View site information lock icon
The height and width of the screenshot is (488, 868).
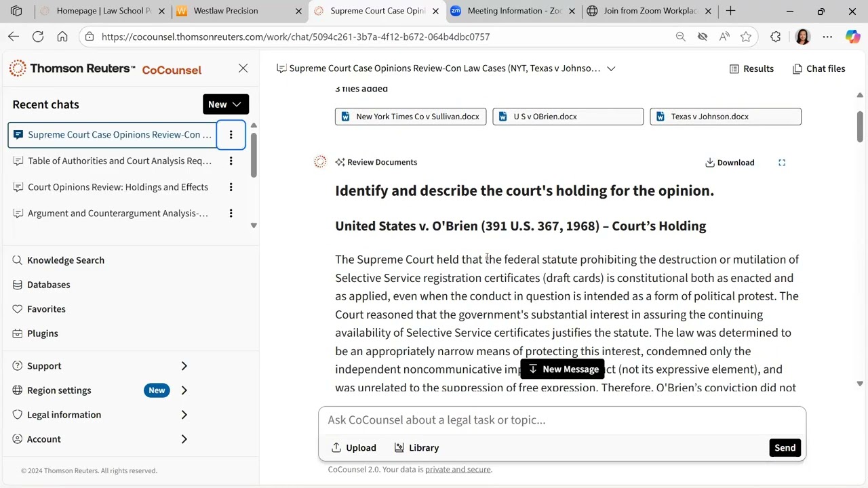coord(90,37)
